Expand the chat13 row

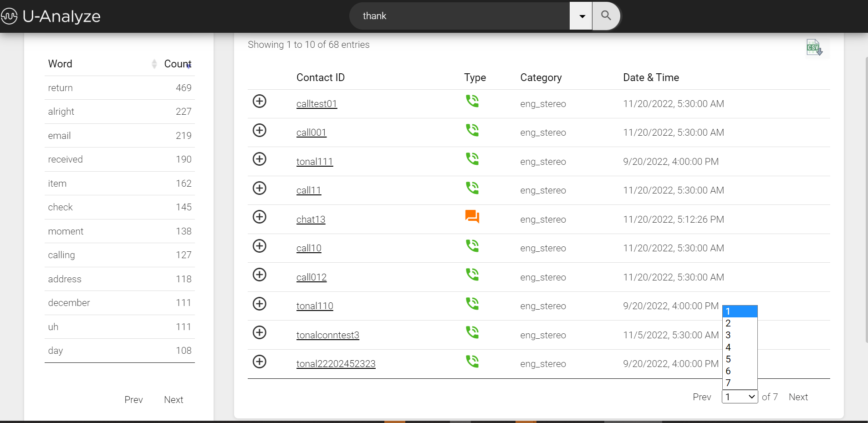[260, 217]
